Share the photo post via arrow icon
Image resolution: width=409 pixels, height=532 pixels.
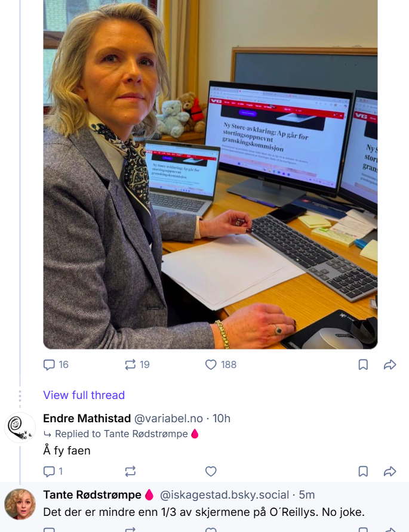390,364
